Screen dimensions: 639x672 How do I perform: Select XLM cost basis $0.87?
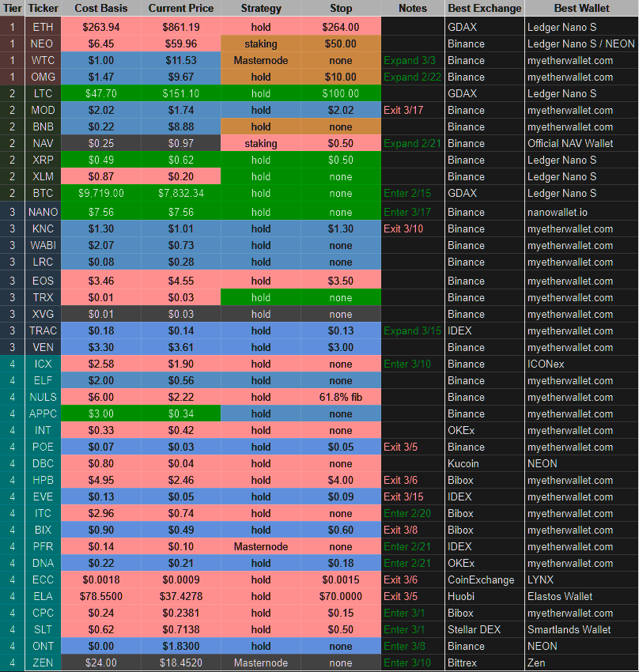tap(100, 176)
